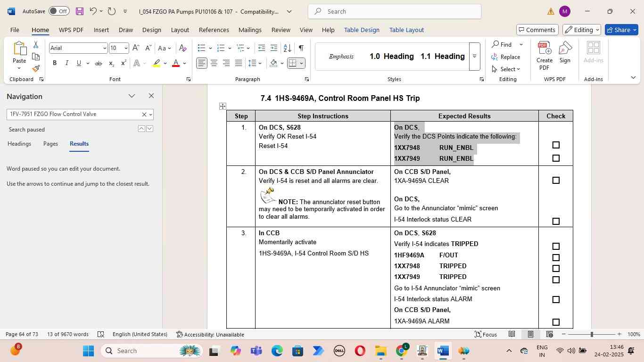
Task: Open the font size dropdown
Action: click(126, 48)
